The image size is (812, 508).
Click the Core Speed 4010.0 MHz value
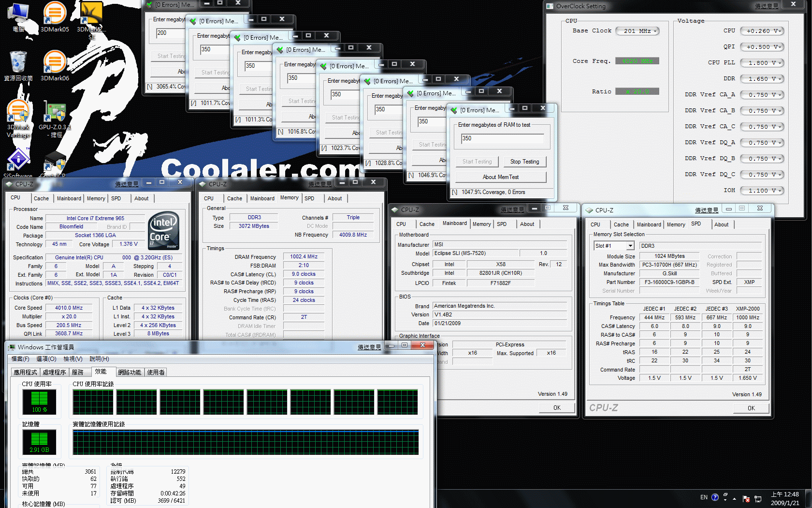(x=69, y=308)
